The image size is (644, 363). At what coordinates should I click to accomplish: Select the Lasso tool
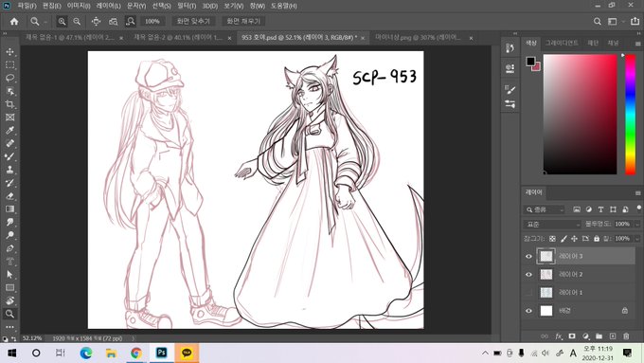click(x=9, y=78)
